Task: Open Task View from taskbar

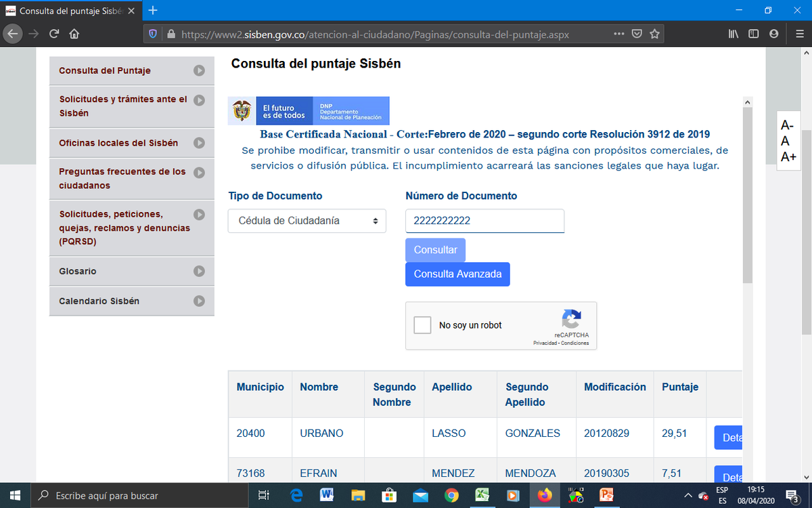Action: coord(265,496)
